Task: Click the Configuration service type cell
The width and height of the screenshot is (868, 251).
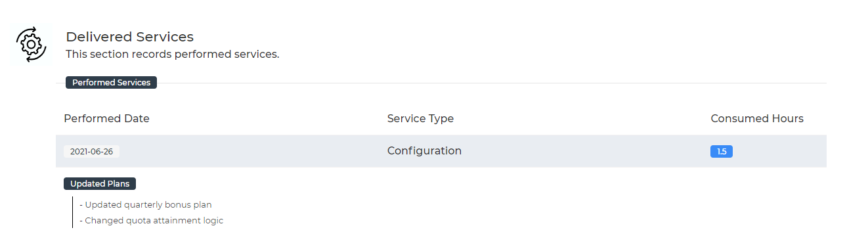Action: [424, 151]
